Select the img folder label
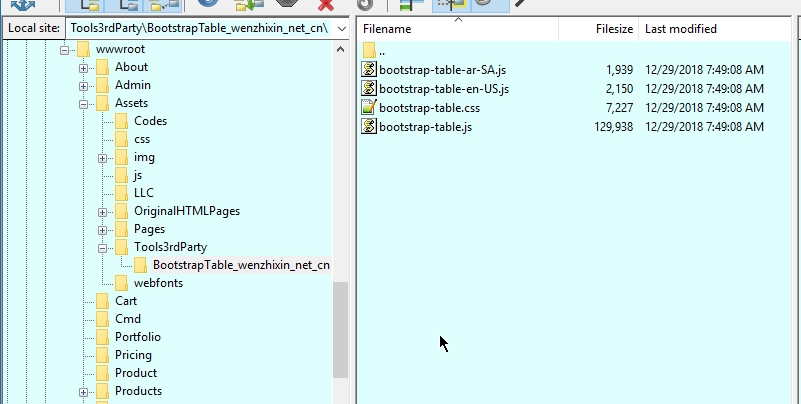The width and height of the screenshot is (801, 404). pos(144,157)
